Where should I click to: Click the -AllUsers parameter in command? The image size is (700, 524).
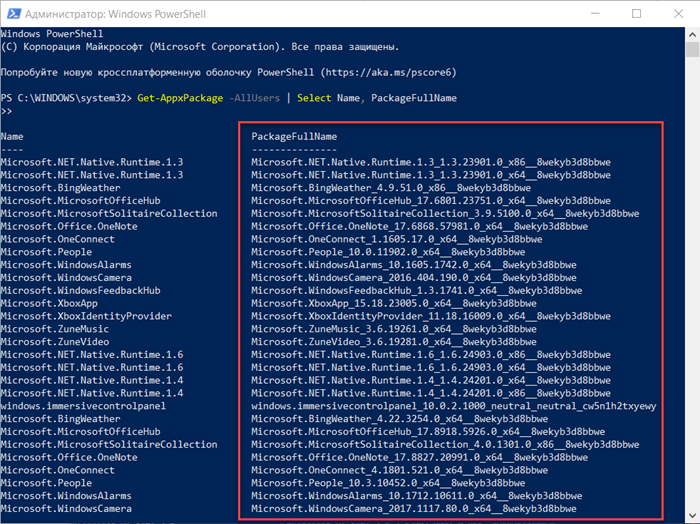click(254, 98)
